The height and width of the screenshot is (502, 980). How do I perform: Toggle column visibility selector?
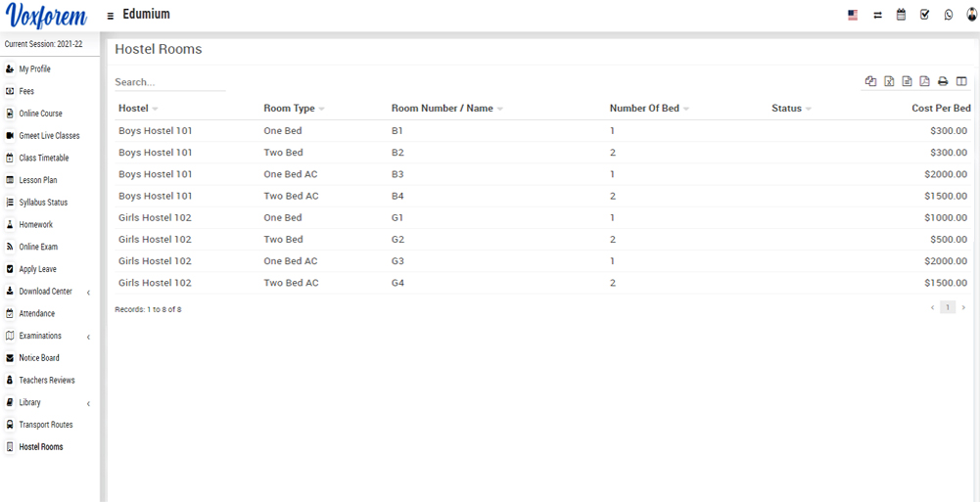(961, 82)
